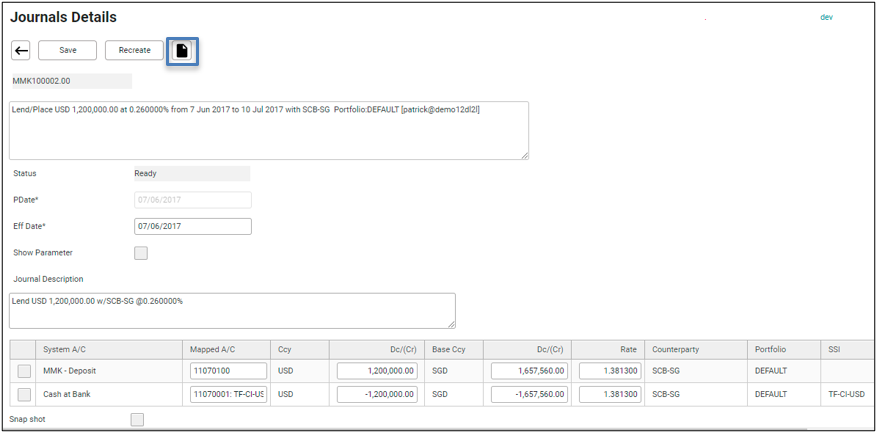Click the document icon button
This screenshot has width=878, height=434.
pyautogui.click(x=182, y=50)
